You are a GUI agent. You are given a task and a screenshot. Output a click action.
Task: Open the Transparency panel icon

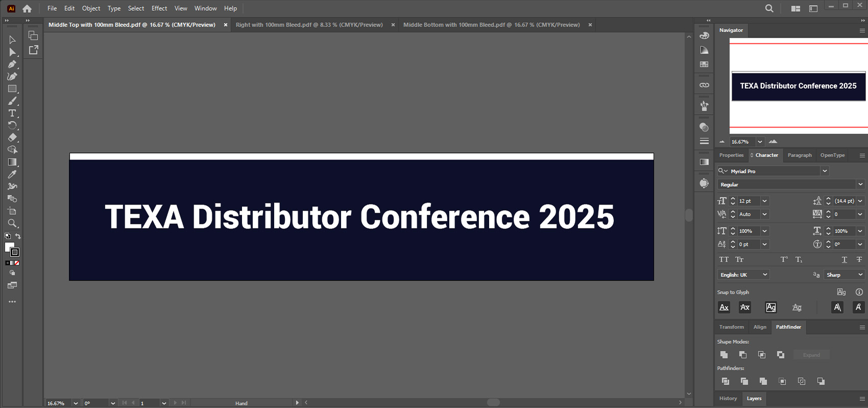click(704, 127)
